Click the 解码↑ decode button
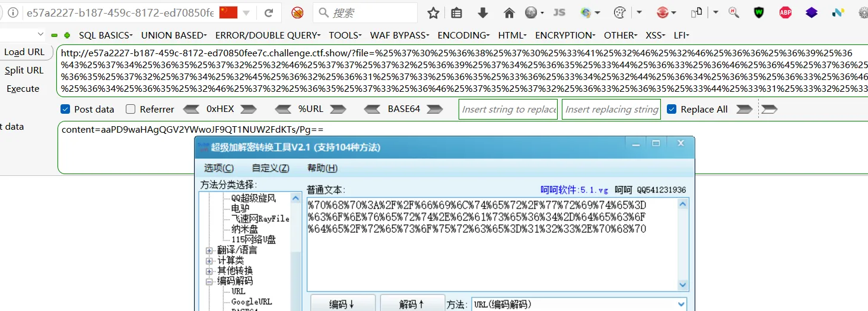Image resolution: width=868 pixels, height=311 pixels. 412,304
